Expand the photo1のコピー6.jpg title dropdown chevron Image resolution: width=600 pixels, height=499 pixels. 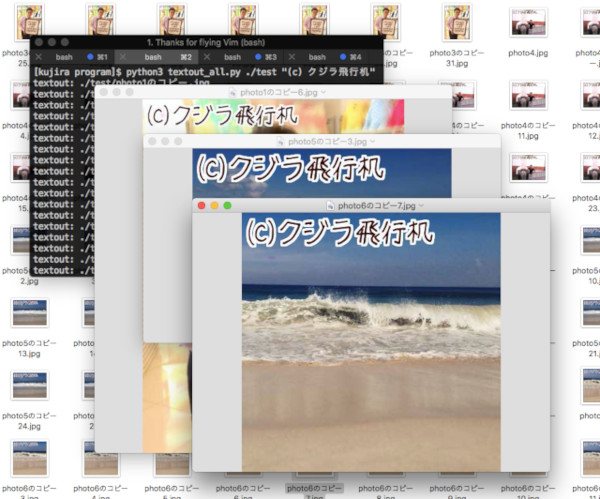click(323, 92)
